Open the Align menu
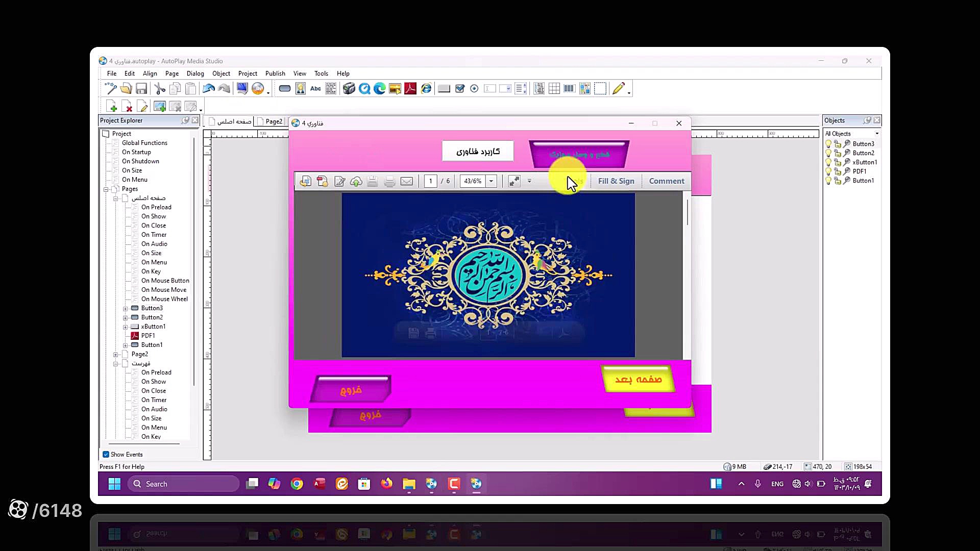The width and height of the screenshot is (980, 551). click(x=150, y=73)
